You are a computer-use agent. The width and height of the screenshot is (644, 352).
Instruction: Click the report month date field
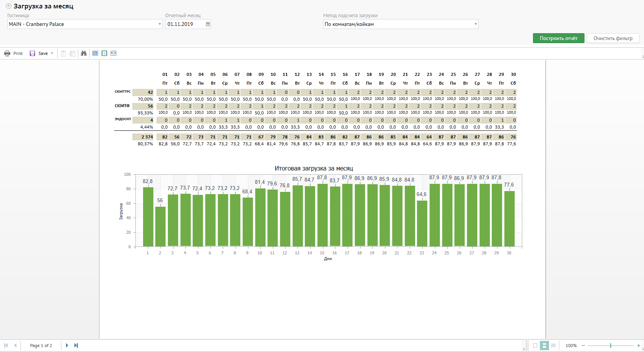point(185,24)
